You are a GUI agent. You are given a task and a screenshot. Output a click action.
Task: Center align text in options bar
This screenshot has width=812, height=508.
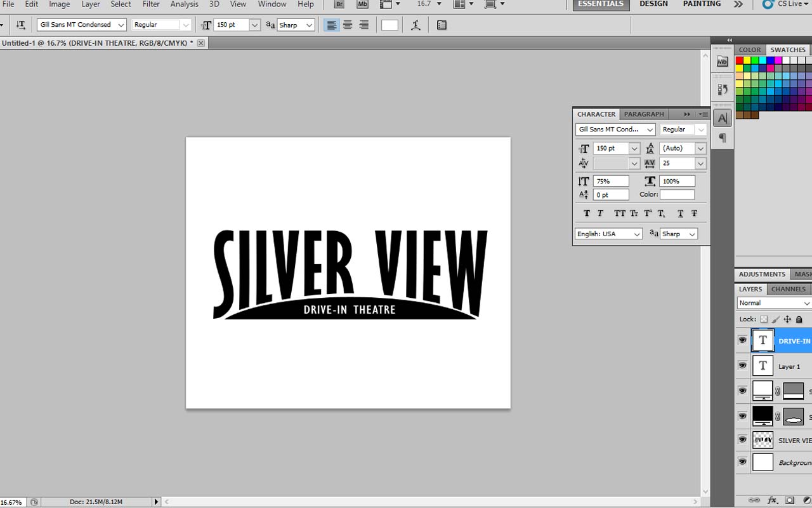348,25
